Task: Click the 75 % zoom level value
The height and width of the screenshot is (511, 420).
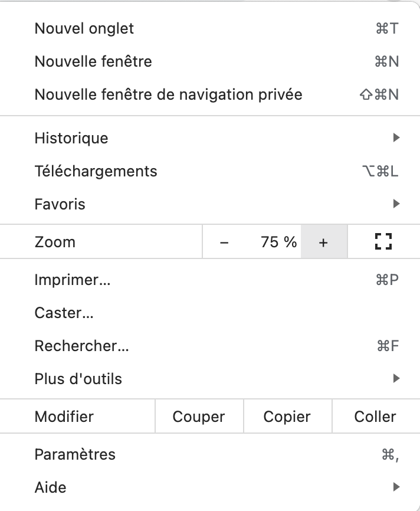Action: tap(278, 242)
